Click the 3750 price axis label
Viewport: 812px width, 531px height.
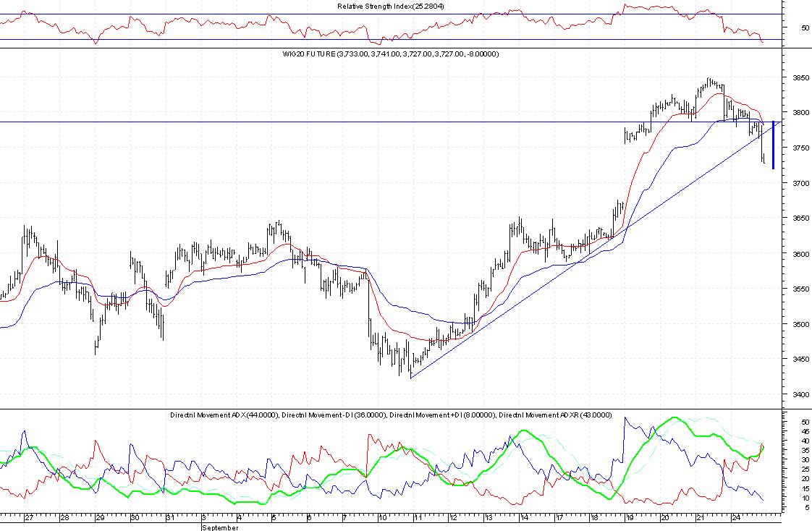801,148
